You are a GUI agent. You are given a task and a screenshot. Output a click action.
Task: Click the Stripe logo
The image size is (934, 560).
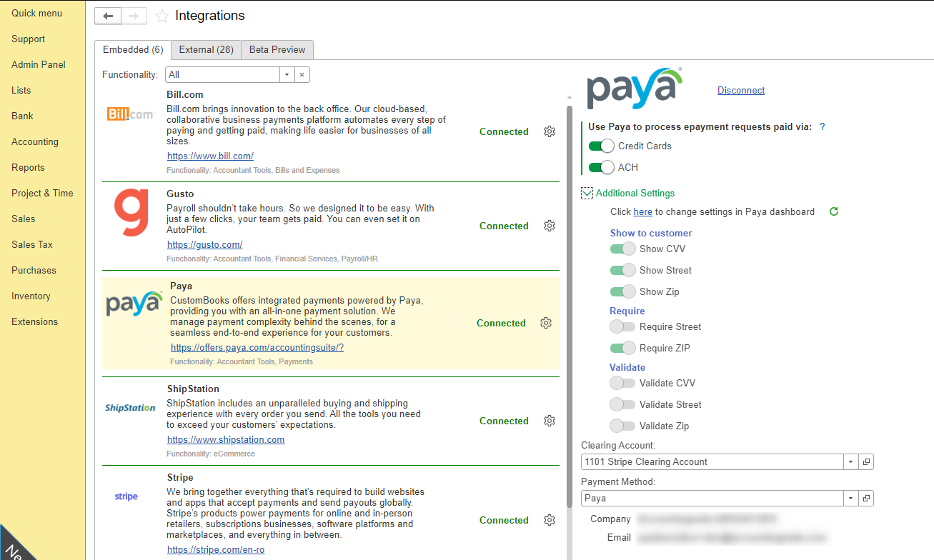pos(126,496)
